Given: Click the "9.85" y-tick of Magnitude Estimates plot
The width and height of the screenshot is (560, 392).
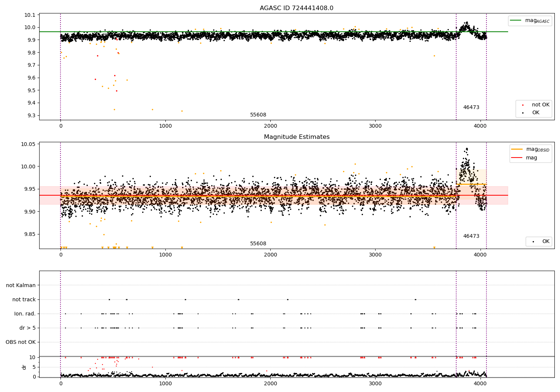Looking at the screenshot, I should 31,234.
